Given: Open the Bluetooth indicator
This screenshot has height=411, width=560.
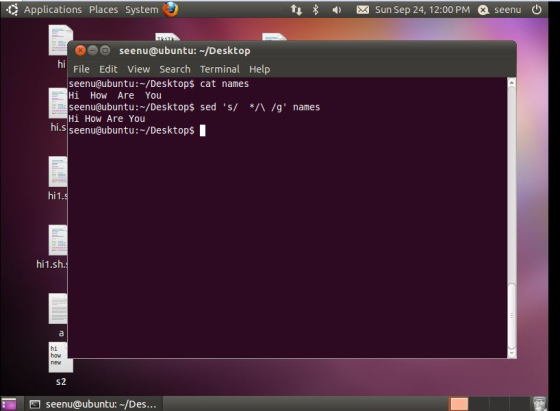Looking at the screenshot, I should click(315, 10).
